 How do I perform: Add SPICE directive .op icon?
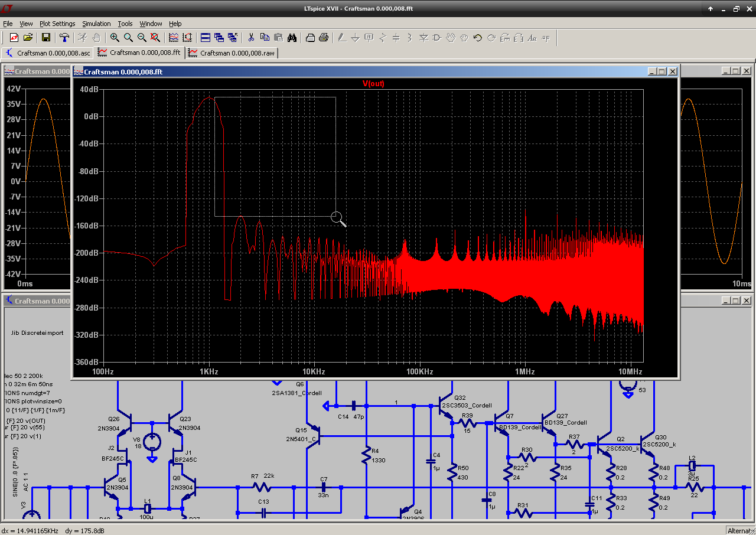coord(546,38)
